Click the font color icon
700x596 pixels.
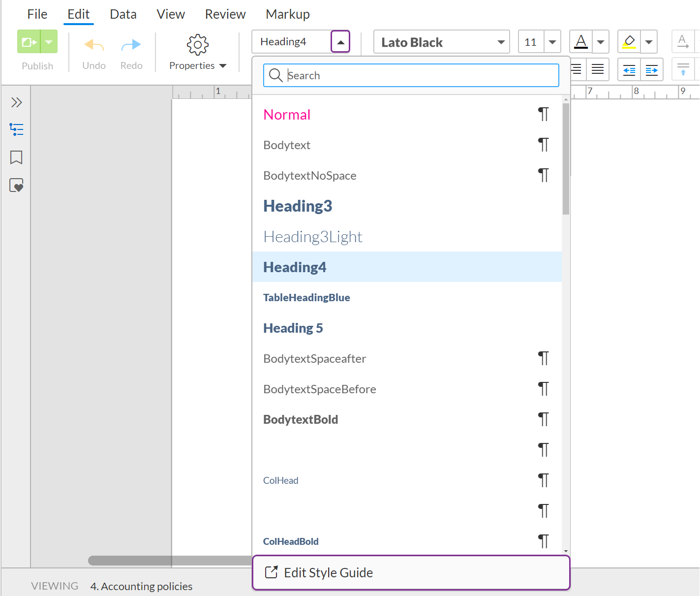coord(580,42)
